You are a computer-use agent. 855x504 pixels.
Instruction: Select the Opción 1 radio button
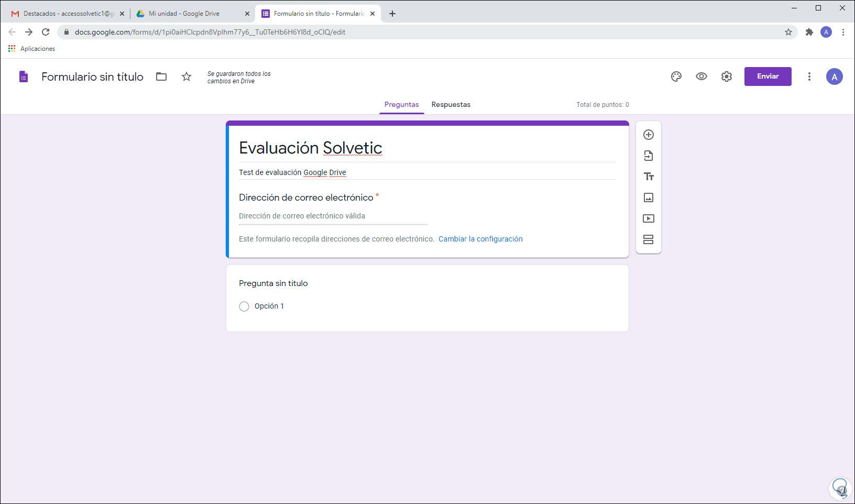[x=244, y=306]
